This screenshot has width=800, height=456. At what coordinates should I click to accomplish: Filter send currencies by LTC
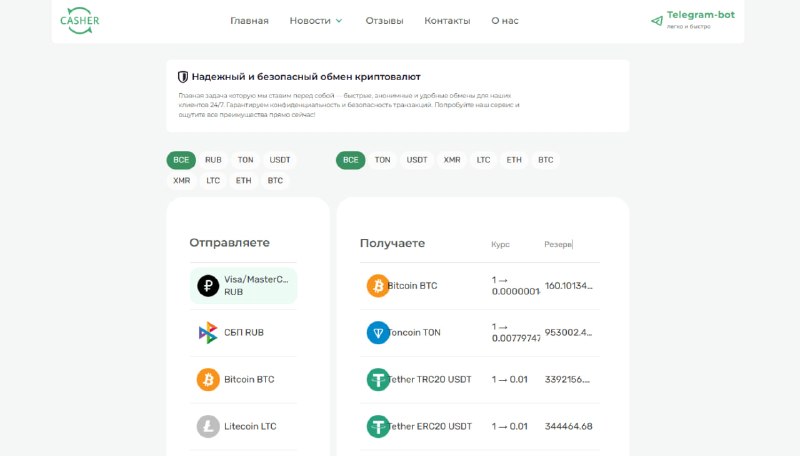(213, 181)
